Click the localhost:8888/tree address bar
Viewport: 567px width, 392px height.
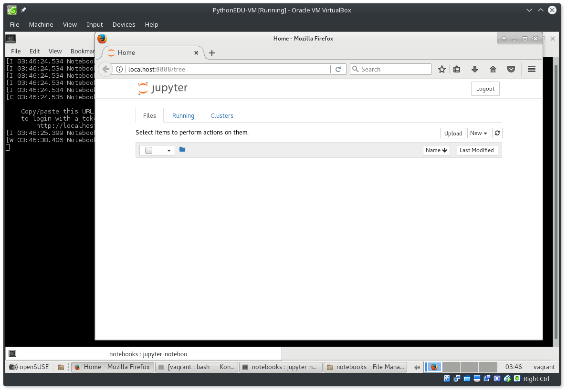click(x=228, y=69)
